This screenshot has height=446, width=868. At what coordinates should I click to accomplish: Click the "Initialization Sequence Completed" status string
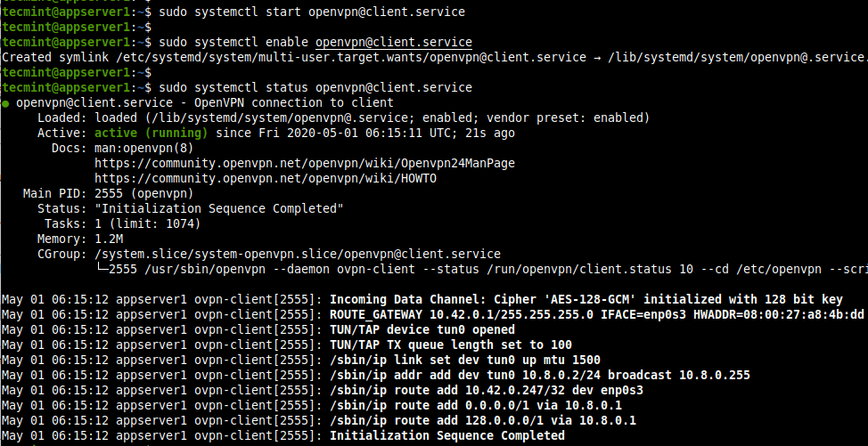point(218,208)
